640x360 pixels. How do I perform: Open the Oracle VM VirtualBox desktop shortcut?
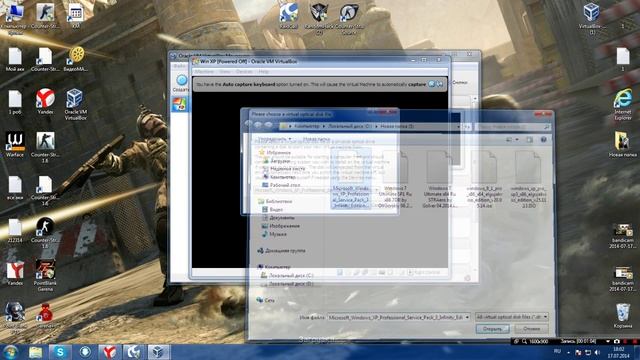[75, 104]
